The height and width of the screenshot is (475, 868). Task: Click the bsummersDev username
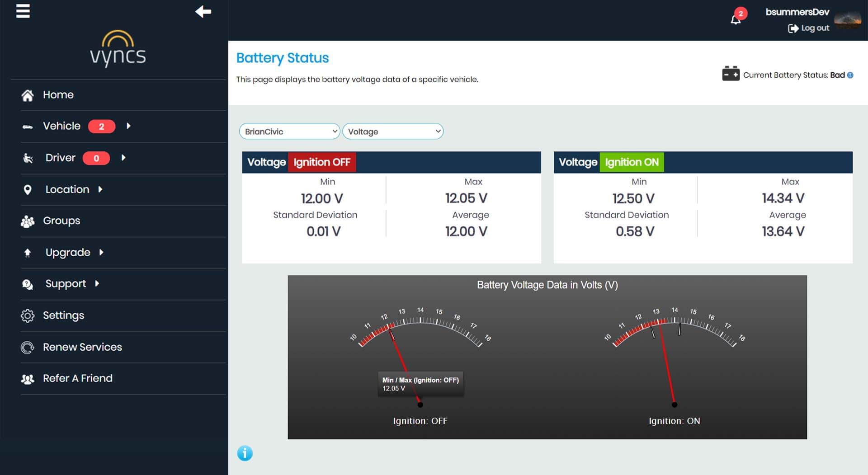click(x=797, y=12)
